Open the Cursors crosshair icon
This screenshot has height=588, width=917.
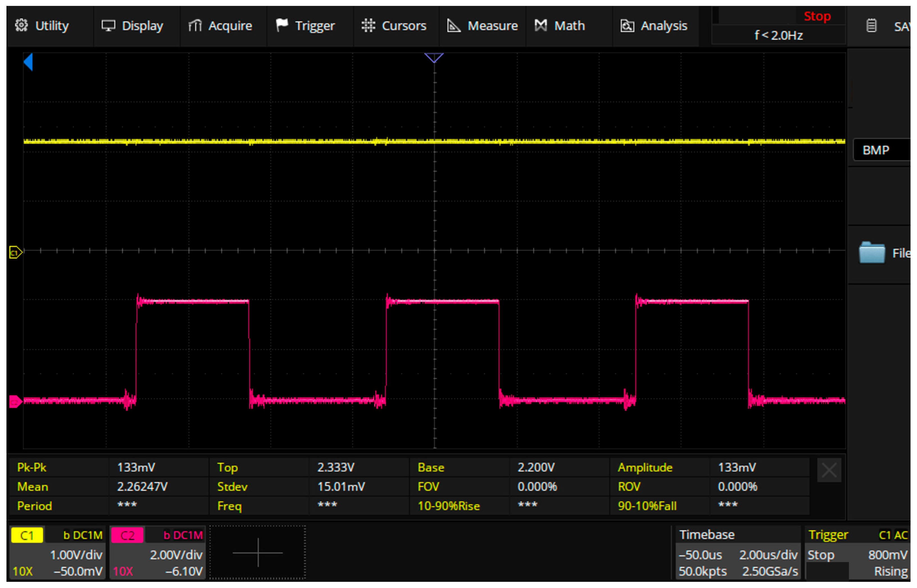click(368, 26)
